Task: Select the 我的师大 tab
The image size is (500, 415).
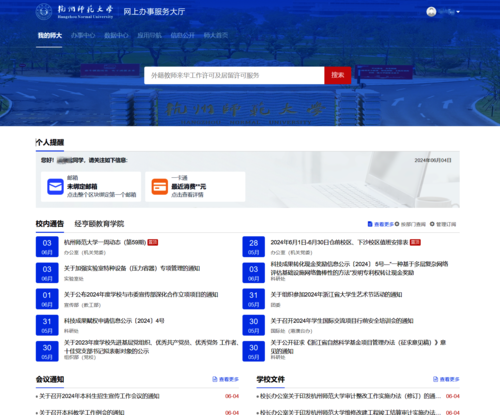Action: point(49,35)
